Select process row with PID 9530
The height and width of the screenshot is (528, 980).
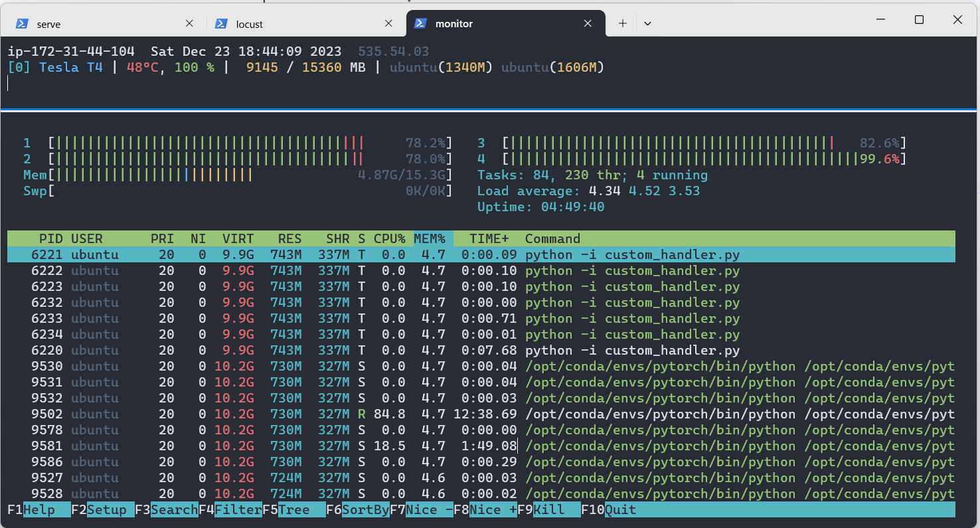(481, 366)
